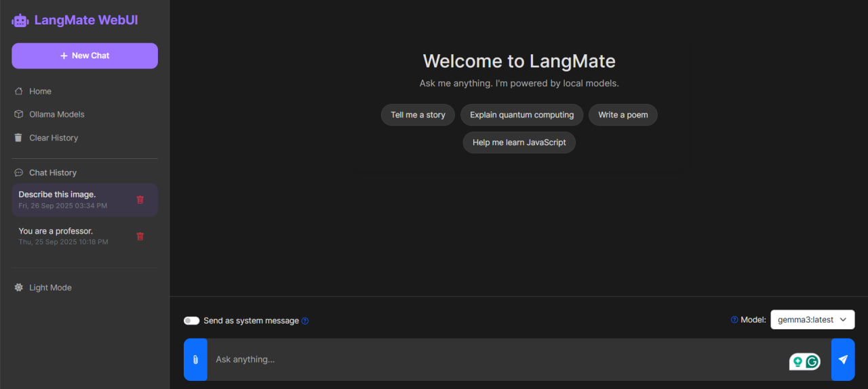
Task: Delete the 'You are a professor.' chat
Action: coord(140,236)
